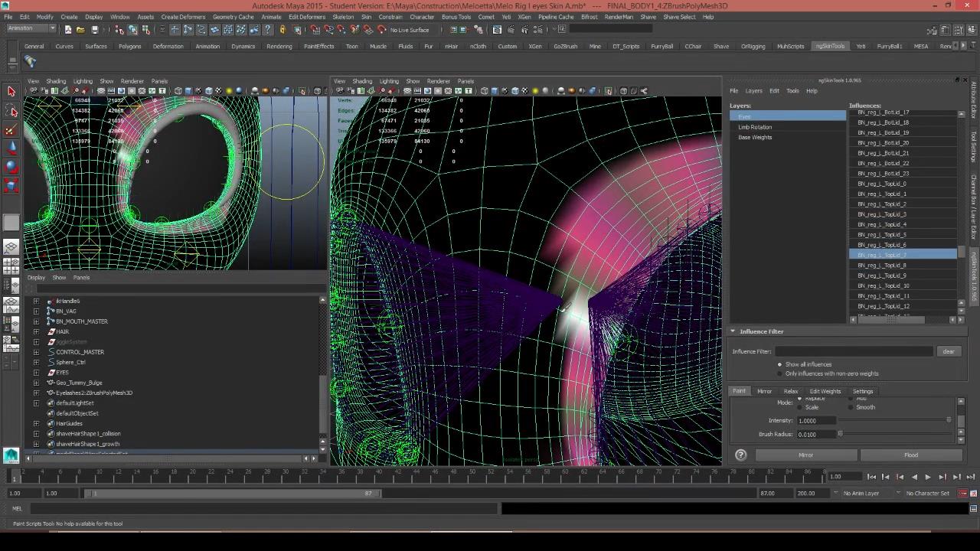Image resolution: width=980 pixels, height=551 pixels.
Task: Activate the Lasso select tool
Action: 11,112
